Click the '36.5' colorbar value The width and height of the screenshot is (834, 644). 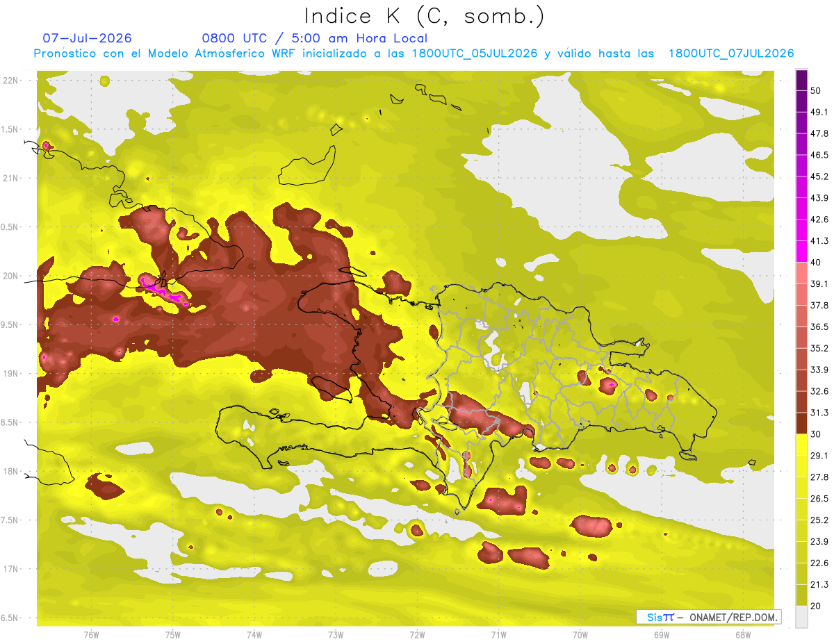tap(819, 327)
